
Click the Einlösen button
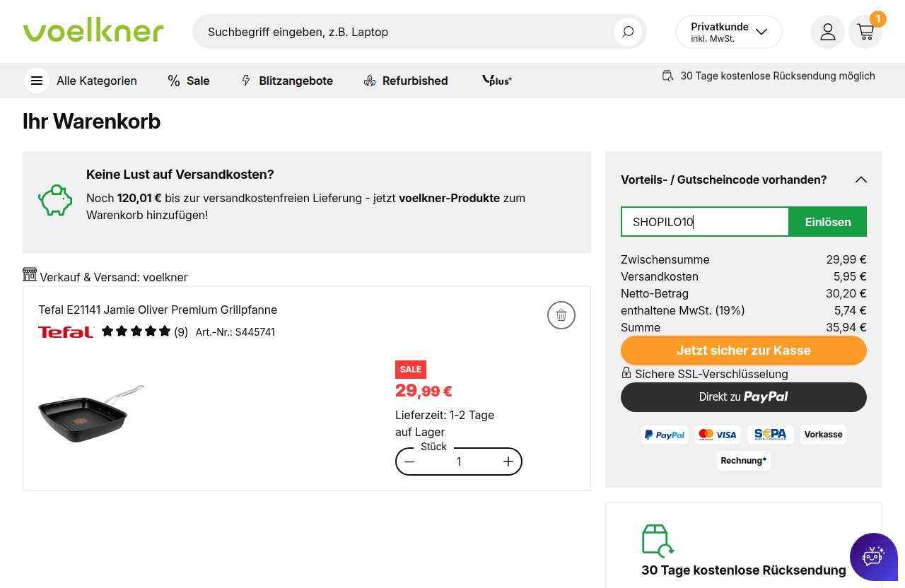coord(828,222)
